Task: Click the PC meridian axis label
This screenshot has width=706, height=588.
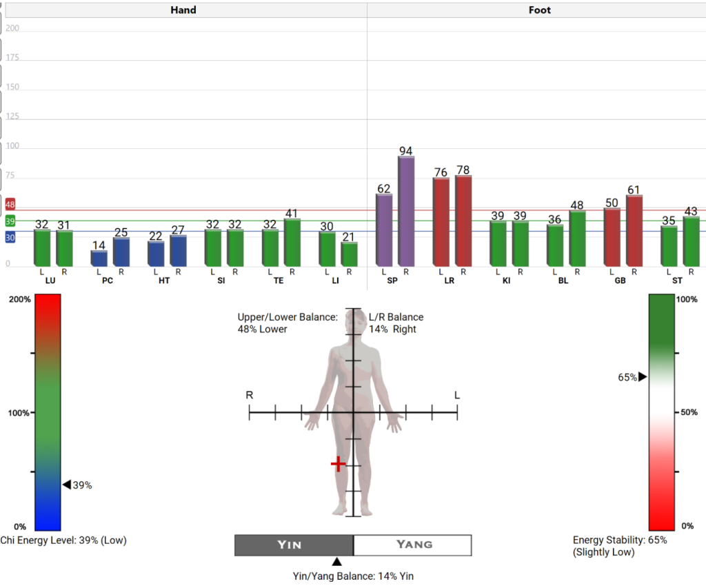Action: pos(107,281)
